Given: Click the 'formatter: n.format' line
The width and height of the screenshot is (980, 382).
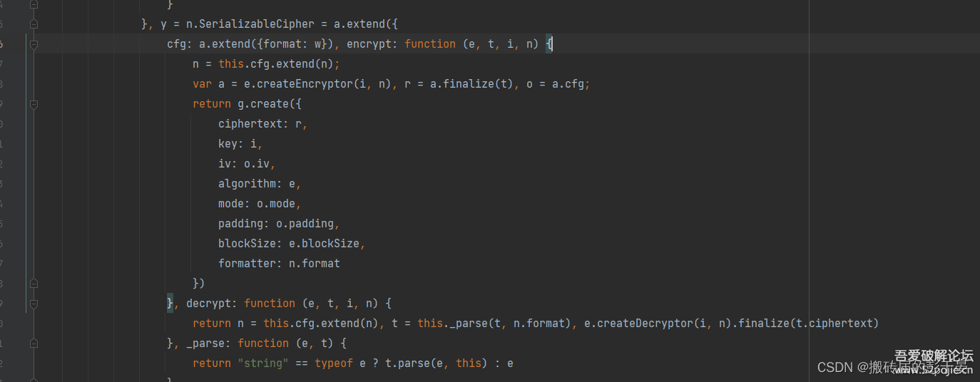Looking at the screenshot, I should click(x=279, y=264).
